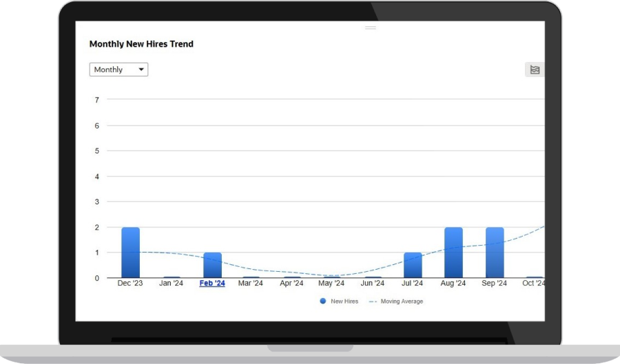Screen dimensions: 620x364
Task: Choose the Aug '24 axis label
Action: [453, 283]
